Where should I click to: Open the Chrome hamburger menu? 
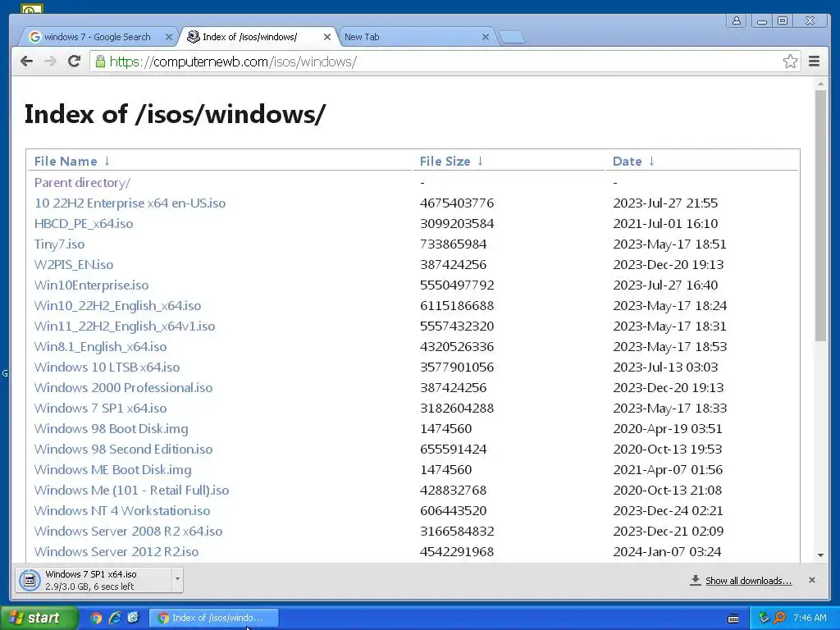[814, 61]
